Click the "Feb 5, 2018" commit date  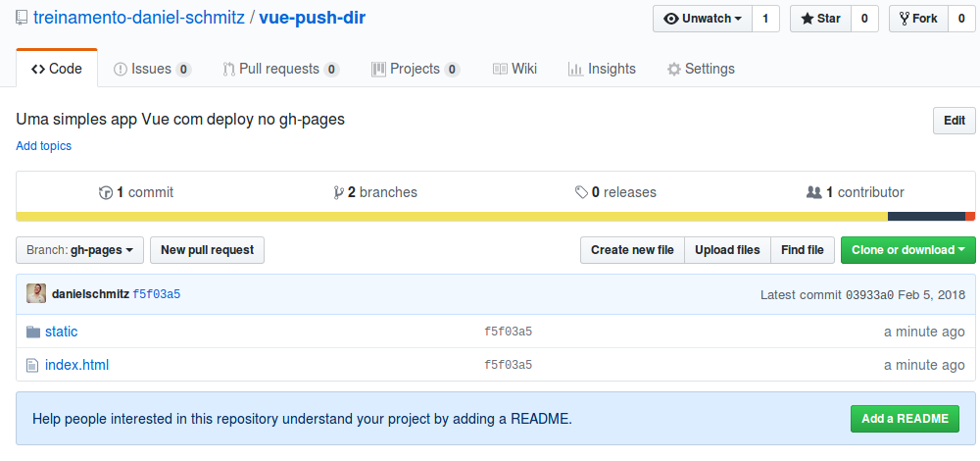click(x=931, y=294)
